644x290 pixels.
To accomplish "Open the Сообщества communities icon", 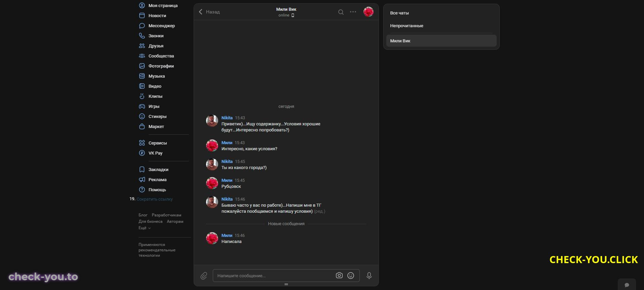I will [x=142, y=56].
